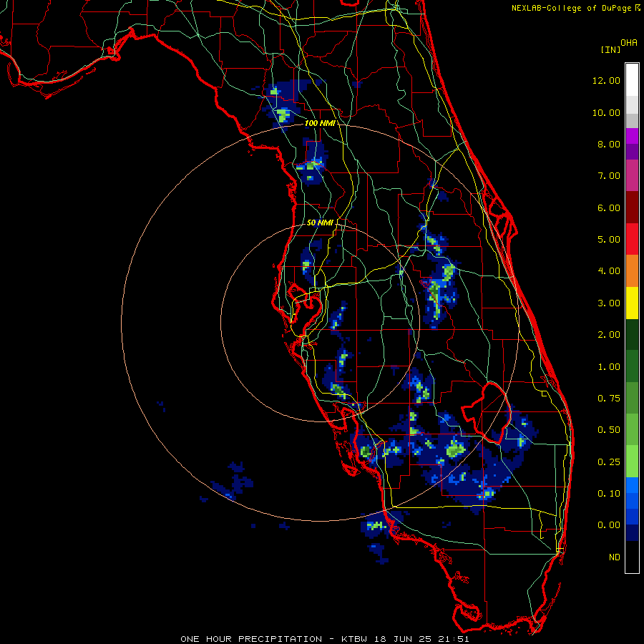644x644 pixels.
Task: Click the 21:51 time stamp
Action: 453,639
